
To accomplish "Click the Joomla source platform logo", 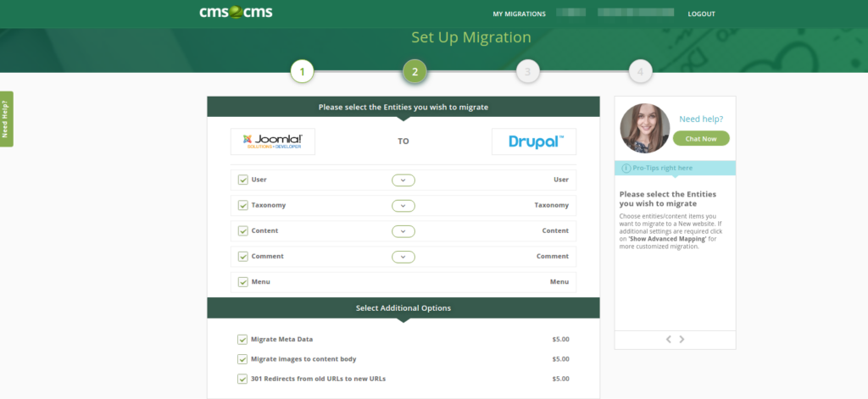I will coord(273,141).
